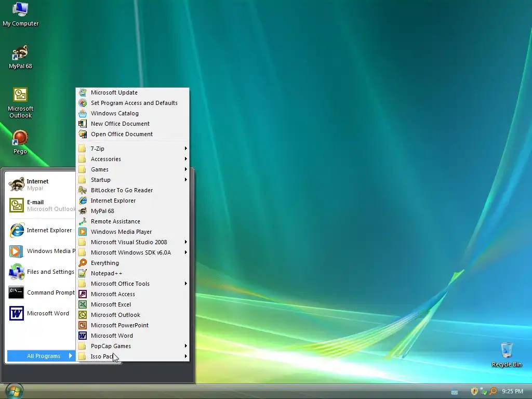
Task: Click the Microsoft PowerPoint label
Action: pos(119,325)
